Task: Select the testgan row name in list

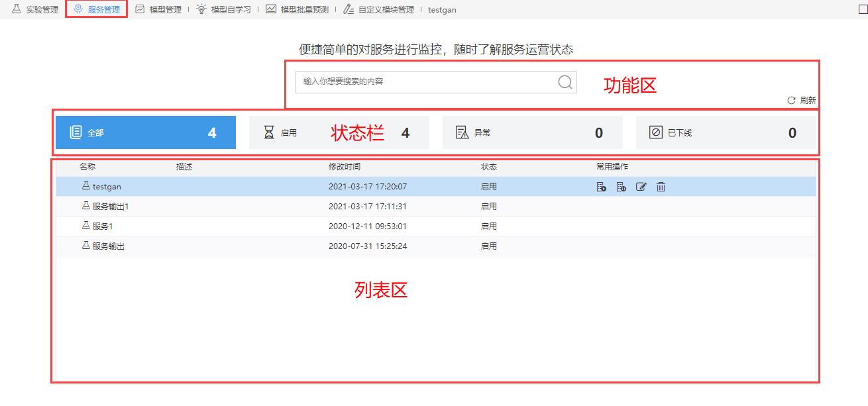Action: tap(107, 187)
